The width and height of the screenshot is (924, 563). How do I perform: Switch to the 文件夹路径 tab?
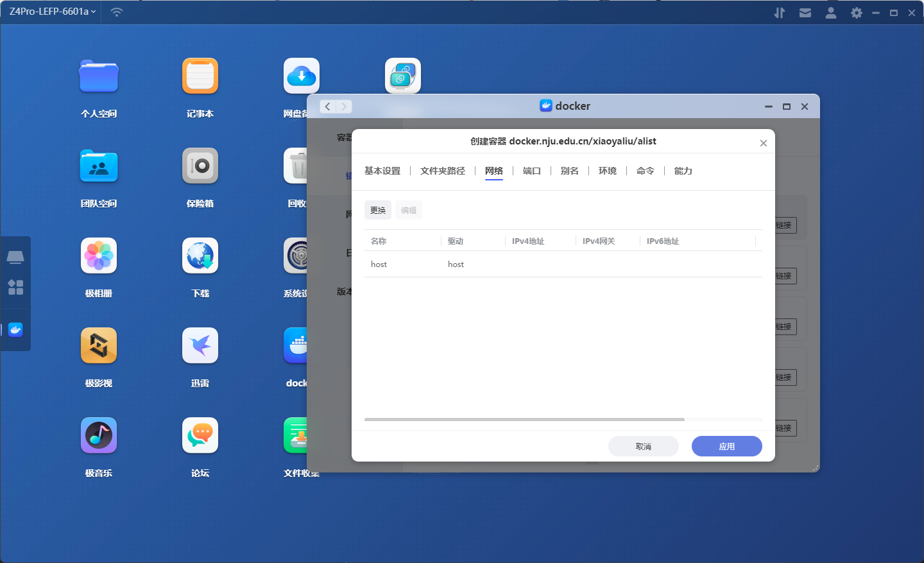[x=443, y=171]
